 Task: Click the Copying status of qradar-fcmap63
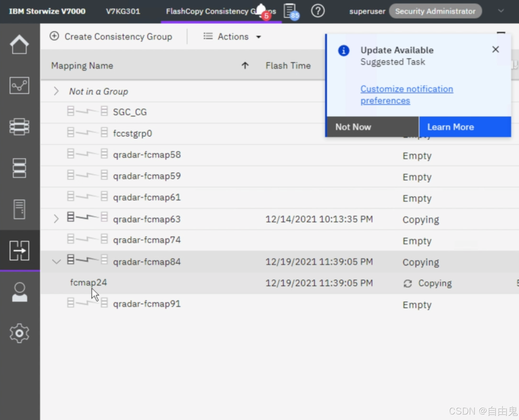(421, 220)
